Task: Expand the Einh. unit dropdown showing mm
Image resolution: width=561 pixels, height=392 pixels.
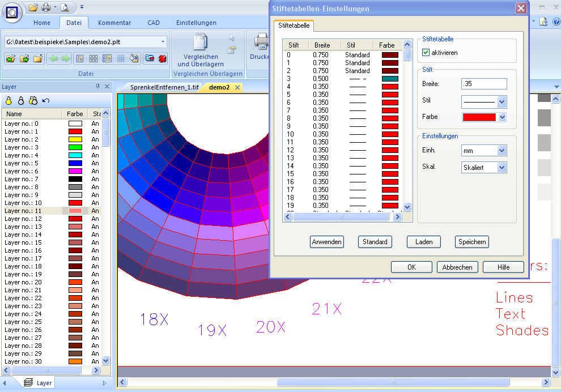Action: (501, 151)
